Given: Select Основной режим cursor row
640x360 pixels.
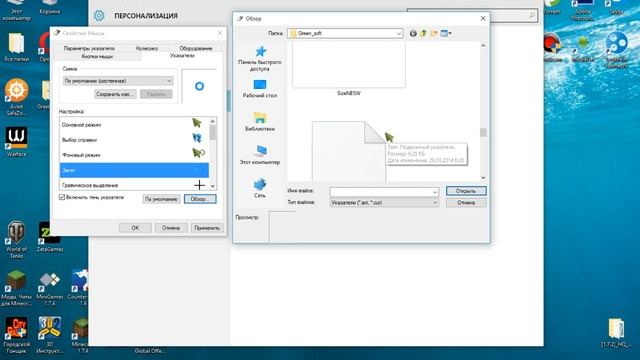Looking at the screenshot, I should [x=134, y=124].
